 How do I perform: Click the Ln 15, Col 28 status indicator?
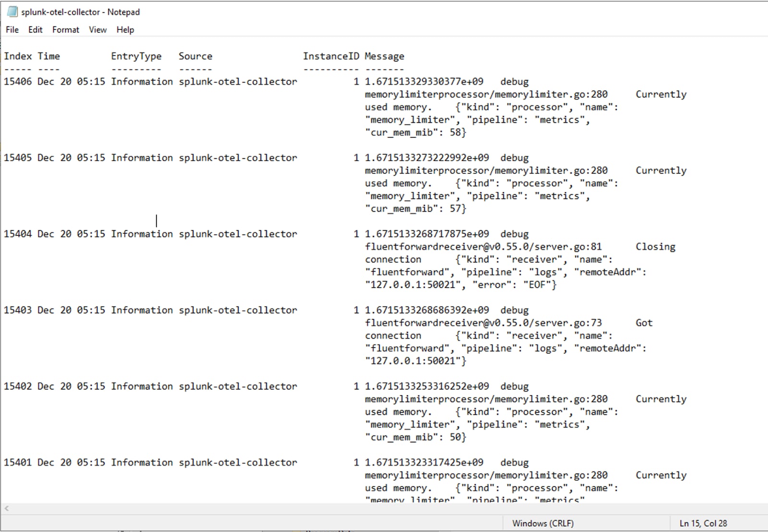coord(703,523)
